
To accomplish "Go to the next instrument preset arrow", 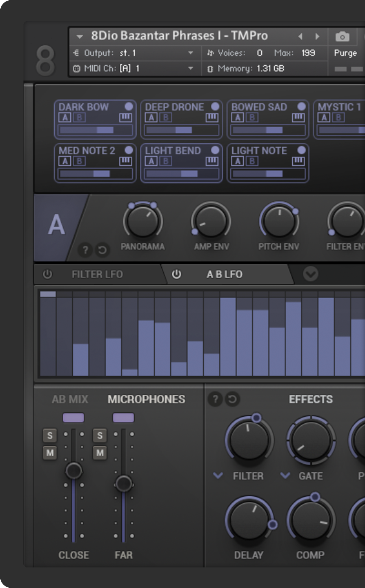I will 317,37.
